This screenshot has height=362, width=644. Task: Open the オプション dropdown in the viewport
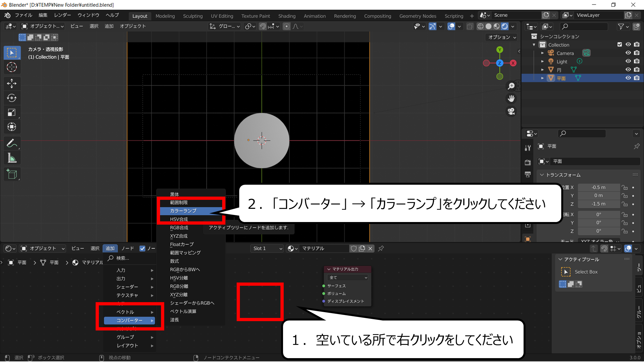(502, 37)
